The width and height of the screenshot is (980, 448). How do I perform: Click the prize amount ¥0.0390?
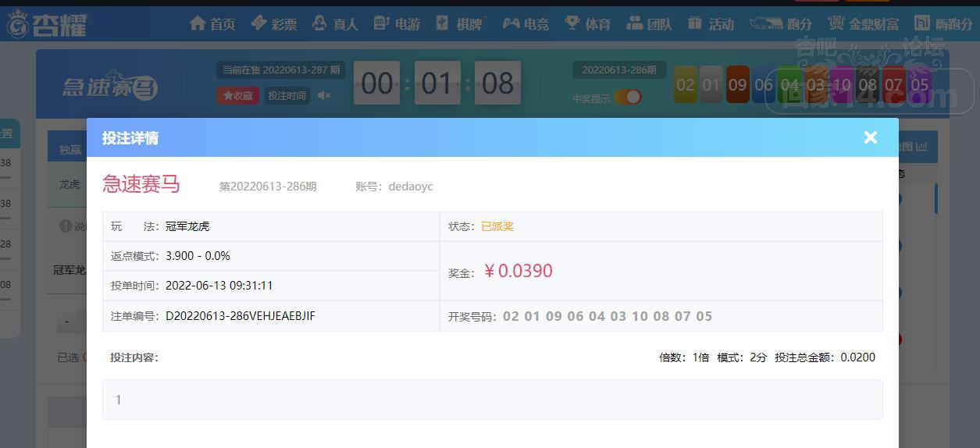[518, 271]
